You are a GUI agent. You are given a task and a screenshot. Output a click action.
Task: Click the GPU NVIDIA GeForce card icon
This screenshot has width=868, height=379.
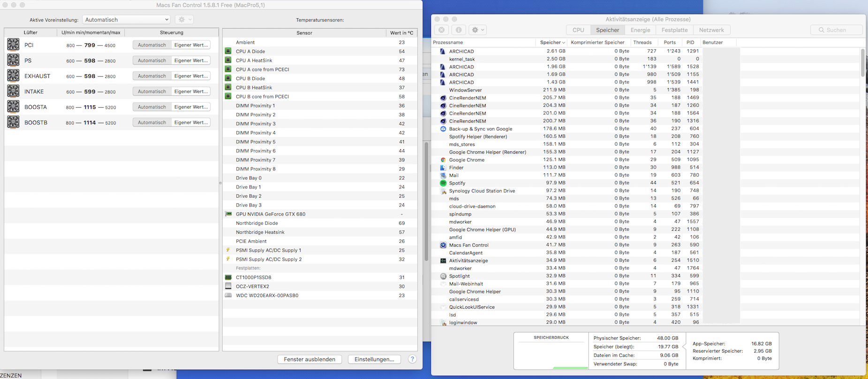pyautogui.click(x=228, y=214)
